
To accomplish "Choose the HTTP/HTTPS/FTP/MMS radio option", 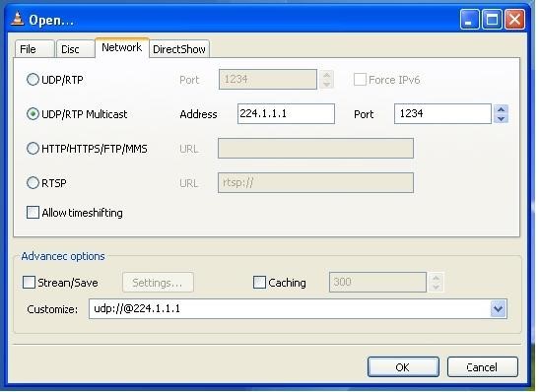I will point(33,149).
